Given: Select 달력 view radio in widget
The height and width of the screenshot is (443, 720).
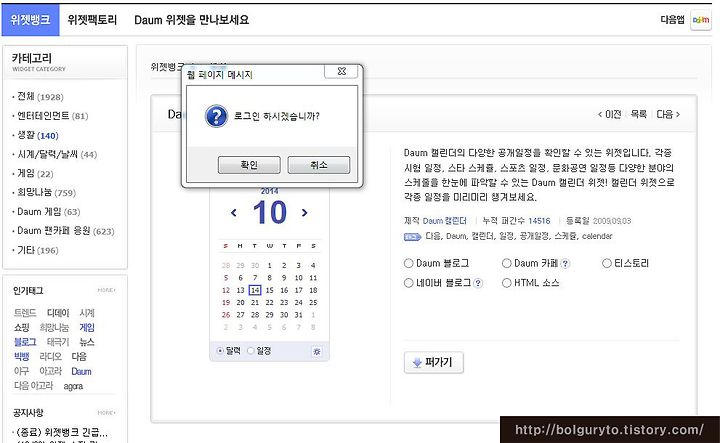Looking at the screenshot, I should coord(220,351).
